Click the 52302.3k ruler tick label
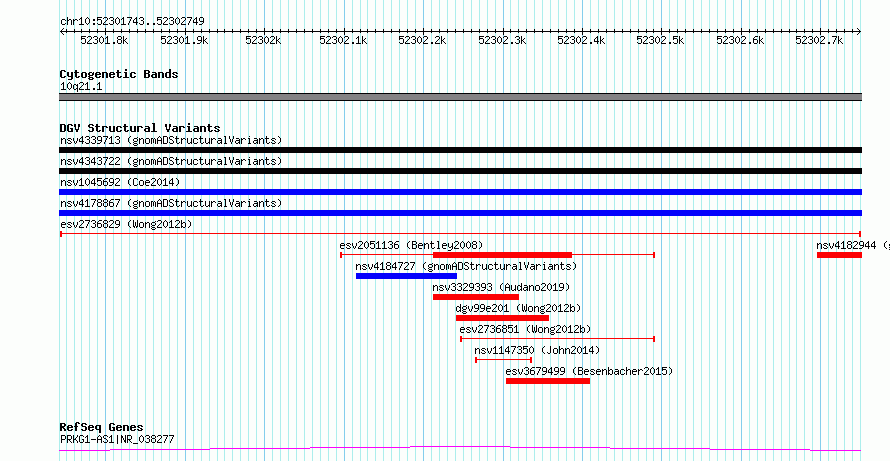Image resolution: width=890 pixels, height=461 pixels. click(502, 41)
